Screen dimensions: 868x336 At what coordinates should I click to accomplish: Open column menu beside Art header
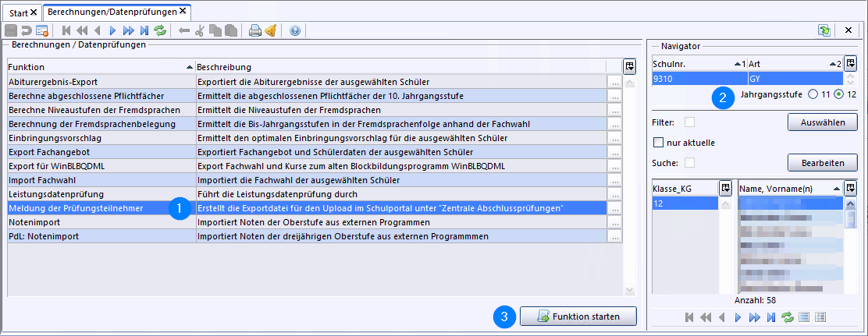(x=850, y=63)
